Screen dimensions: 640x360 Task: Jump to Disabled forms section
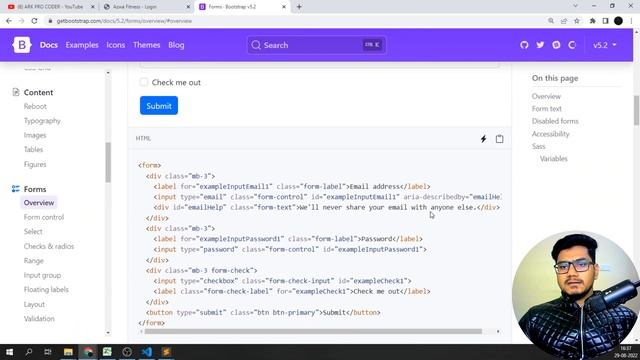[555, 121]
